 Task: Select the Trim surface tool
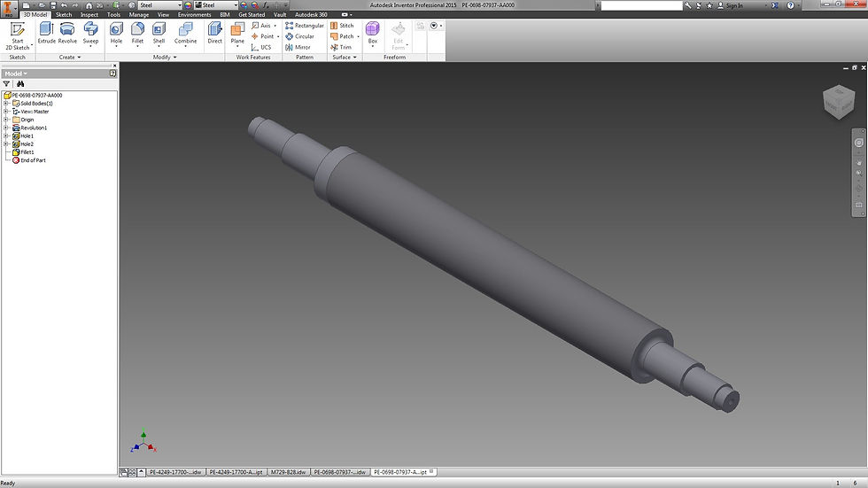click(341, 47)
